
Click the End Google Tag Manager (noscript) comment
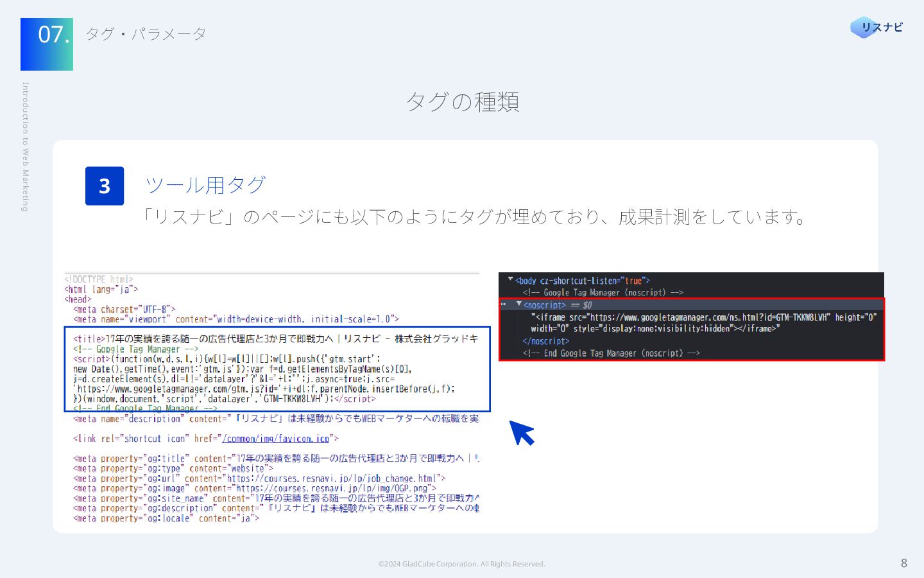click(x=612, y=353)
